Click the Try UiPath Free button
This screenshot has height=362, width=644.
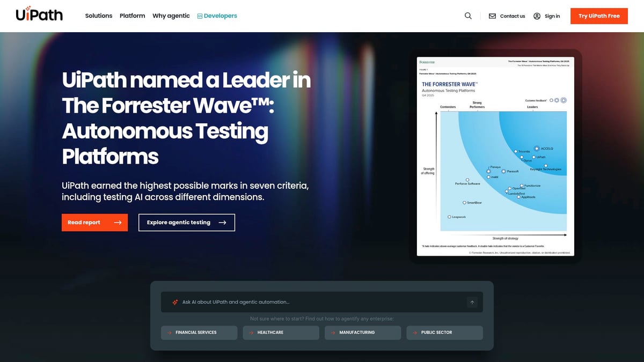coord(599,16)
